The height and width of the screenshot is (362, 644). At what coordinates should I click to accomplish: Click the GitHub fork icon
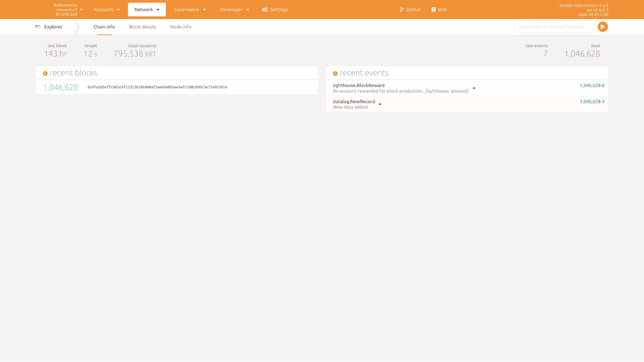401,10
